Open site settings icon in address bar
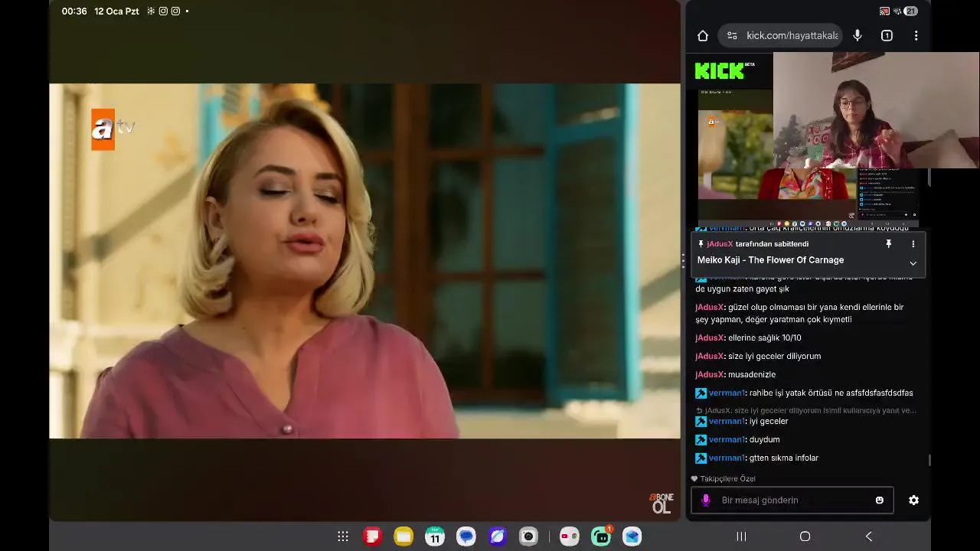 [x=732, y=35]
